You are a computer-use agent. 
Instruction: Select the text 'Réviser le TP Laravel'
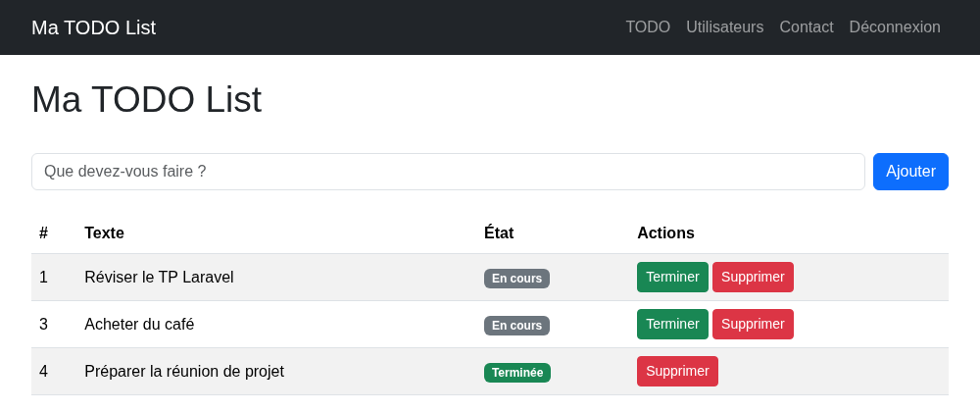coord(159,277)
